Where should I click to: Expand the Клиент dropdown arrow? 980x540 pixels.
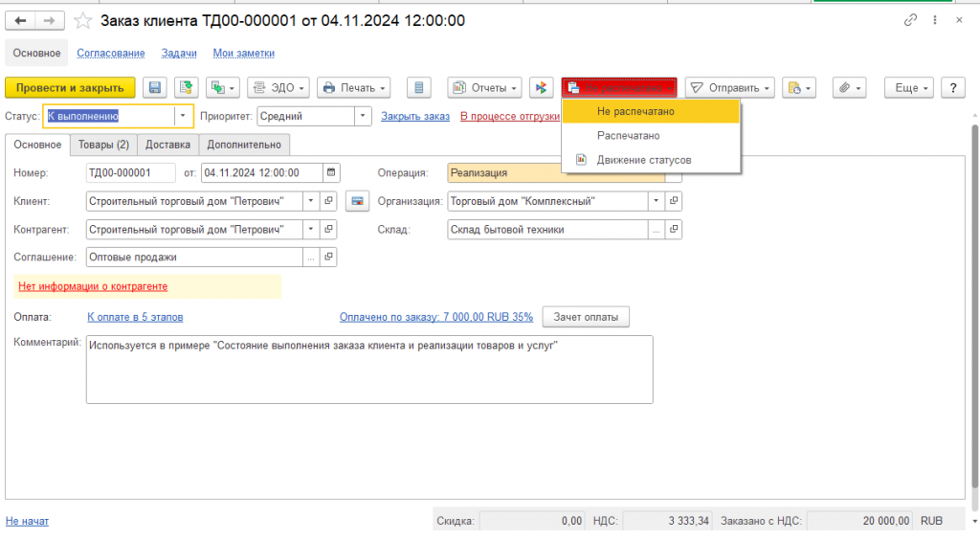tap(311, 201)
